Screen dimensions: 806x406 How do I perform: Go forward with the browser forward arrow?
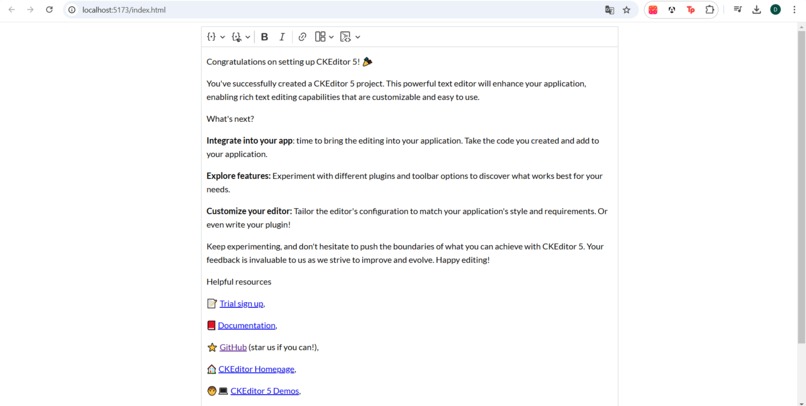[30, 10]
